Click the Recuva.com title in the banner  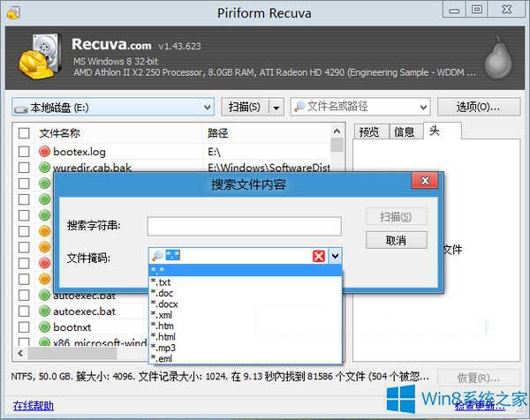pyautogui.click(x=111, y=45)
